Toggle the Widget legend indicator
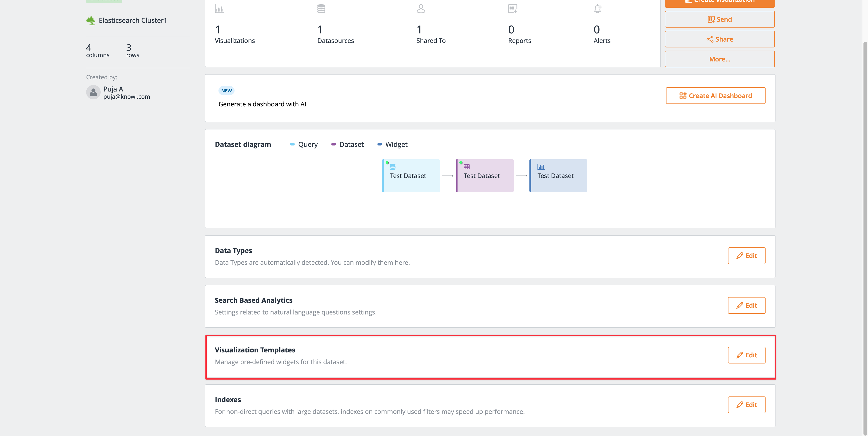This screenshot has width=868, height=436. click(380, 144)
